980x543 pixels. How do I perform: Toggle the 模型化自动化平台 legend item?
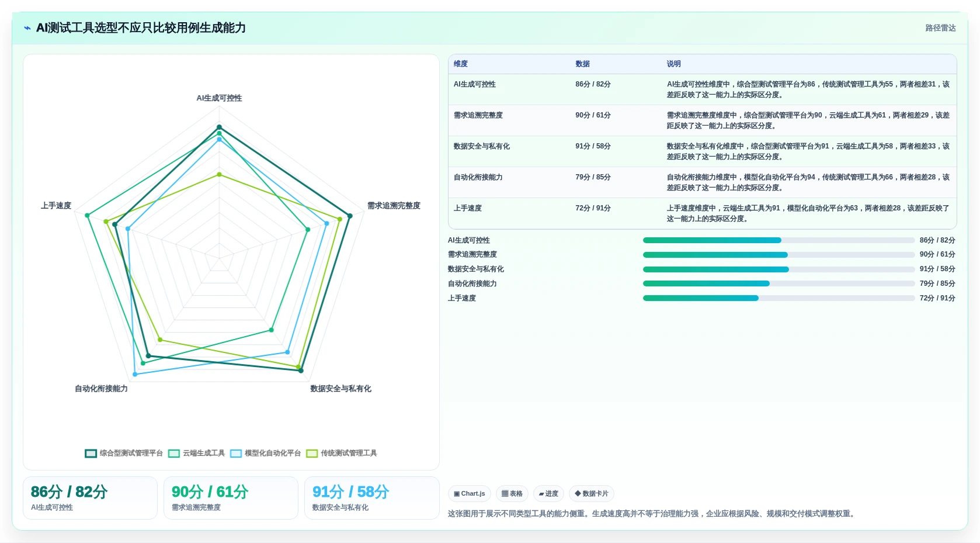pos(265,453)
